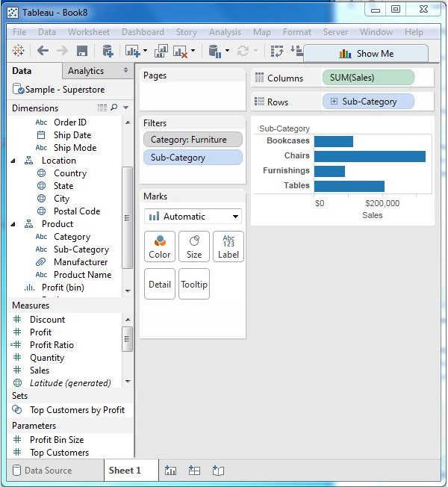The height and width of the screenshot is (487, 448).
Task: Open the Size marks card
Action: (194, 246)
